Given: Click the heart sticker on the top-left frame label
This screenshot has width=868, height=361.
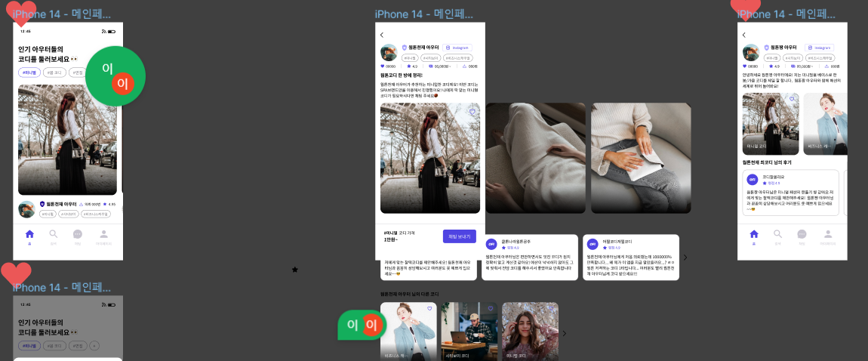Looking at the screenshot, I should pyautogui.click(x=21, y=14).
